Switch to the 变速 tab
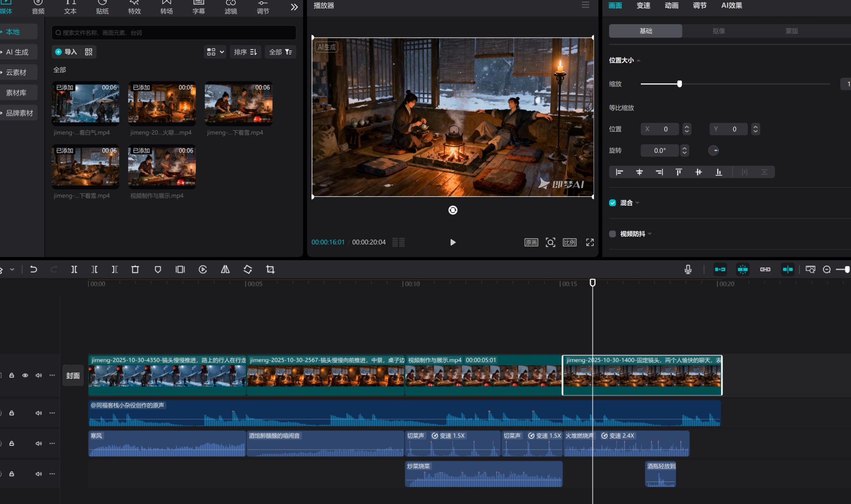The width and height of the screenshot is (851, 504). [643, 5]
